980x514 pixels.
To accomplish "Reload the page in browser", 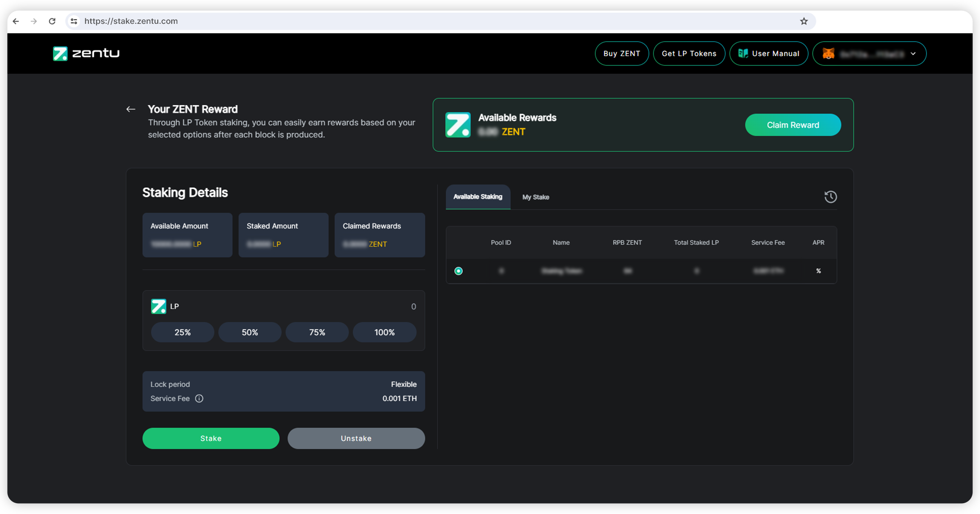I will (52, 21).
